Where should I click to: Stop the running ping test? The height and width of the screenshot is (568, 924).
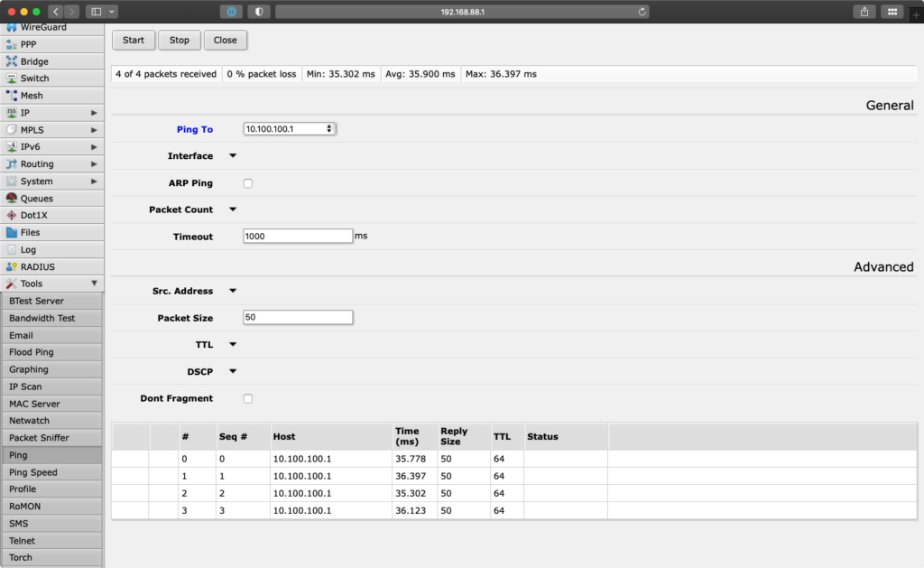[179, 40]
